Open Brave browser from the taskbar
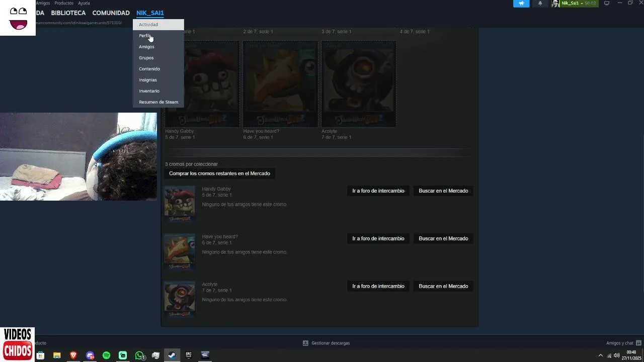The height and width of the screenshot is (362, 644). tap(73, 355)
